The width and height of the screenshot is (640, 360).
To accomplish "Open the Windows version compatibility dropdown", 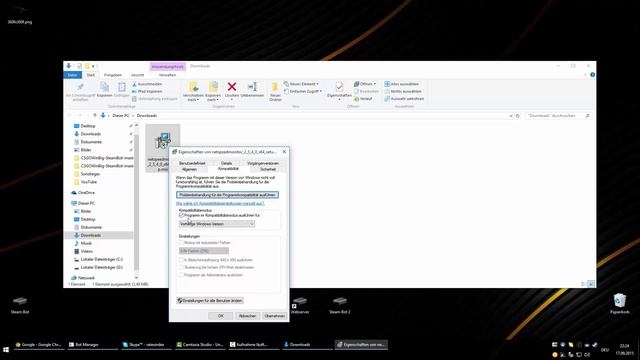I will (217, 224).
